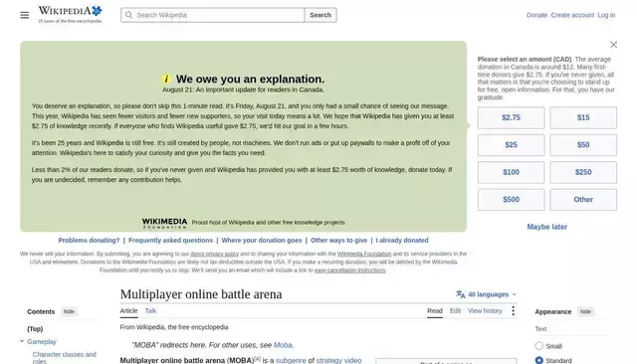637x364 pixels.
Task: Open the View history tab
Action: [485, 311]
